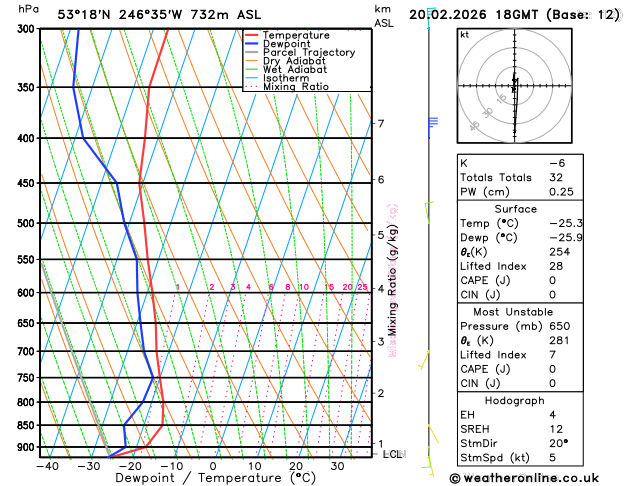Click the surface Lifted Index value 28
629x486 pixels.
(x=556, y=266)
